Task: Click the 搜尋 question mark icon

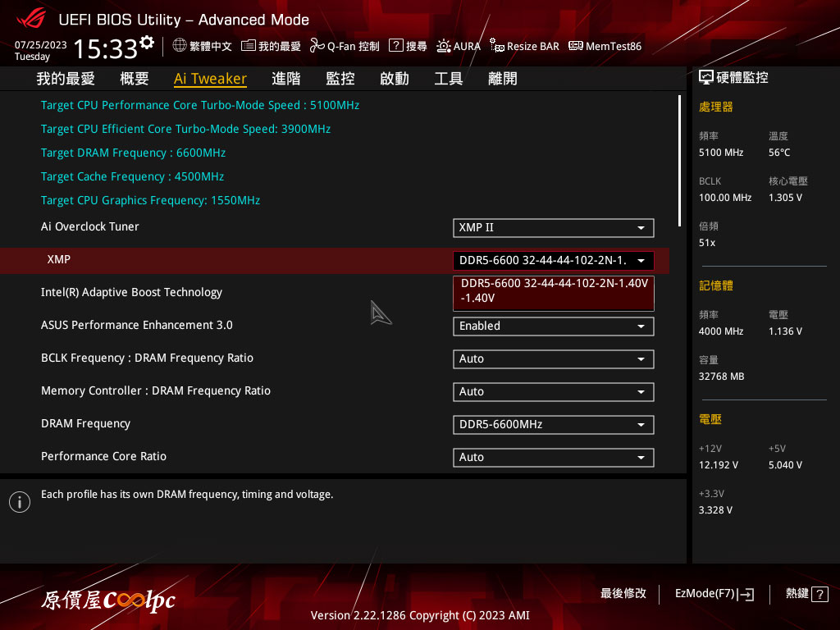Action: [396, 46]
